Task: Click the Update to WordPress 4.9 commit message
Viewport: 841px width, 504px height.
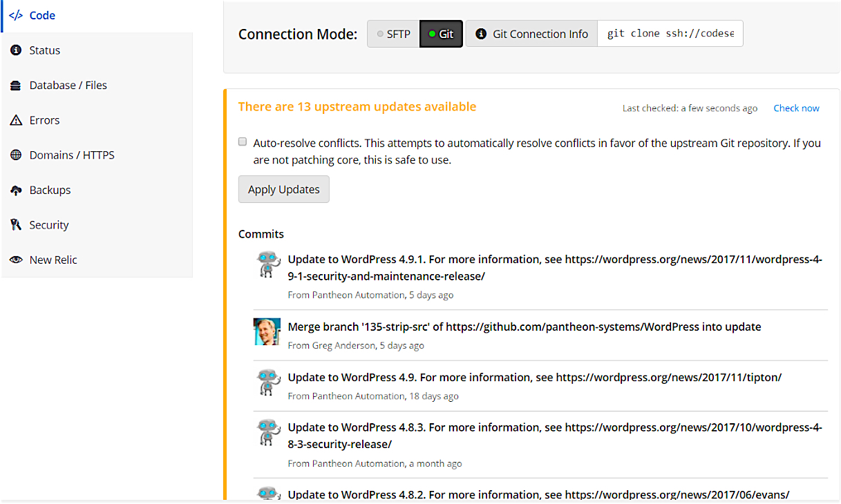Action: pos(535,378)
